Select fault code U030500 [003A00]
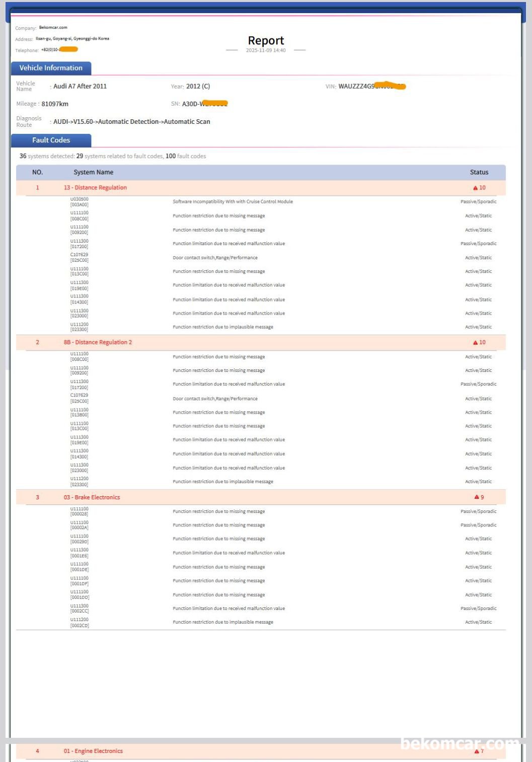 79,202
